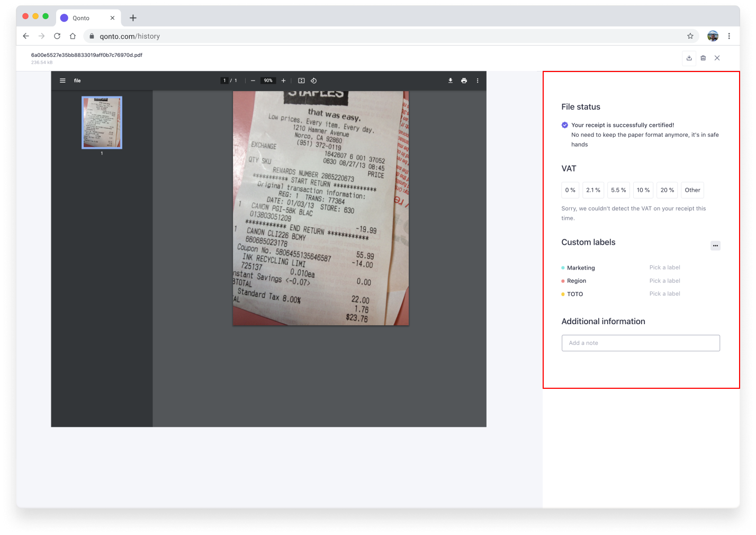Print the PDF document
Image resolution: width=756 pixels, height=535 pixels.
click(x=464, y=81)
